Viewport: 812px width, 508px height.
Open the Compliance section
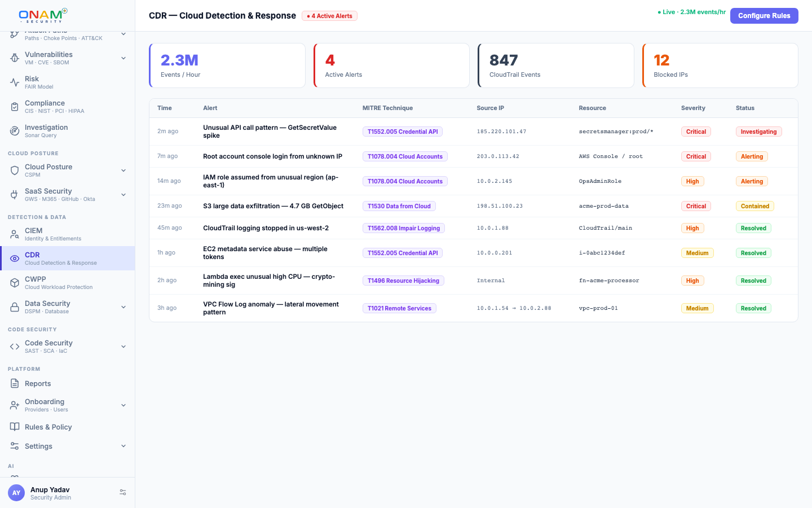click(68, 107)
